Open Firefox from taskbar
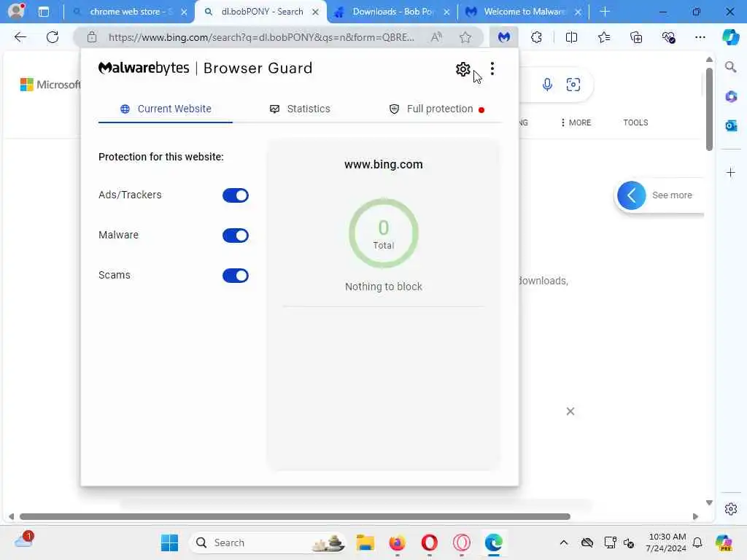The image size is (747, 560). 398,542
